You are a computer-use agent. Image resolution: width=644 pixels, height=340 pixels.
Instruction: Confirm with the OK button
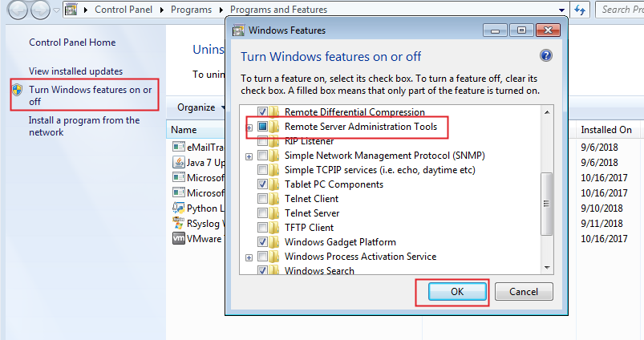click(x=457, y=292)
